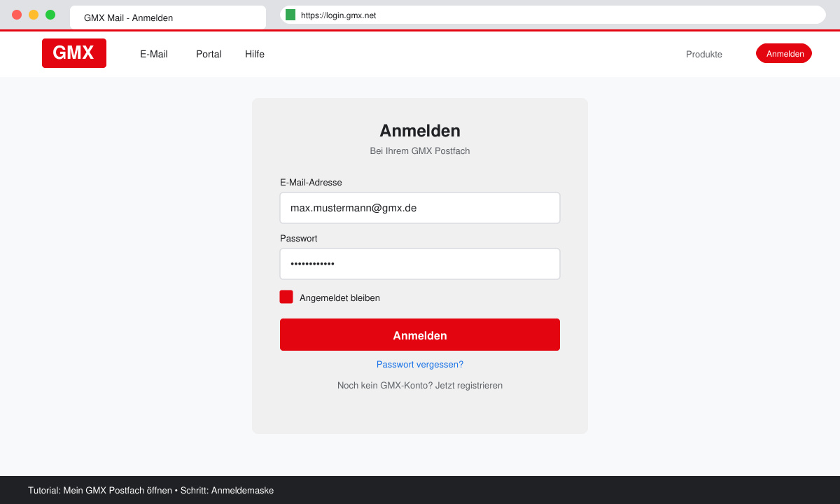Open the Portal navigation item
Screen dimensions: 840x504
click(209, 54)
